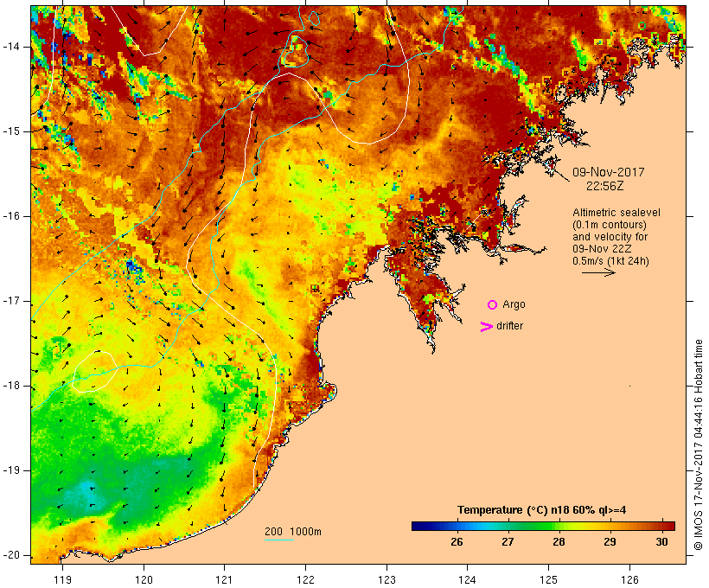
Task: Click the "Argo" legend label
Action: point(514,304)
